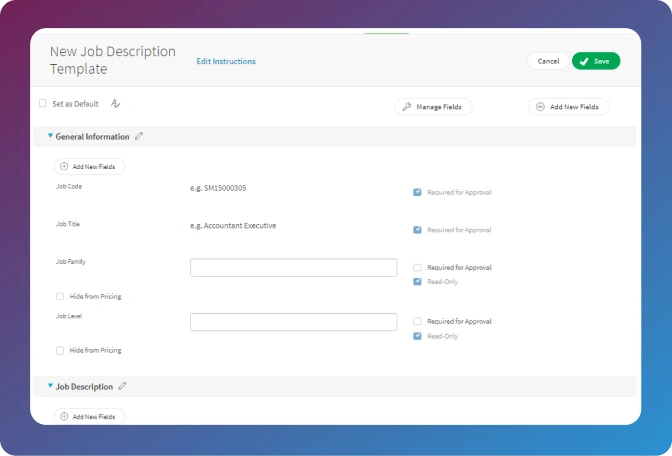This screenshot has width=672, height=456.
Task: Collapse the Job Description section
Action: 50,386
